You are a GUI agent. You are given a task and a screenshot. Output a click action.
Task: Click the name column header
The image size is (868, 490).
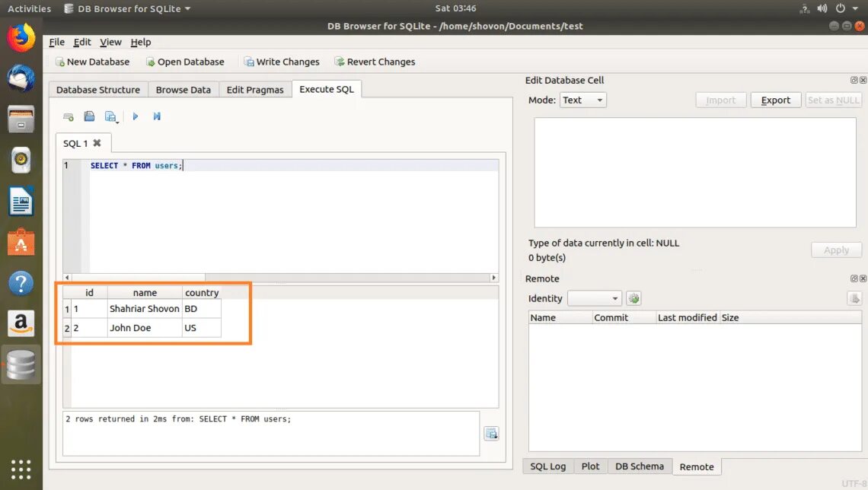coord(145,293)
